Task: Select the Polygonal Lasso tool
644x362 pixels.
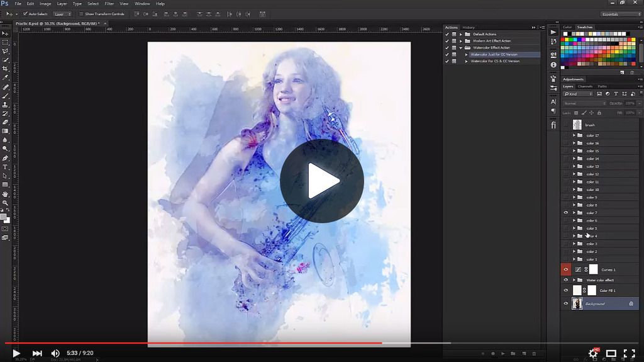Action: pos(5,52)
